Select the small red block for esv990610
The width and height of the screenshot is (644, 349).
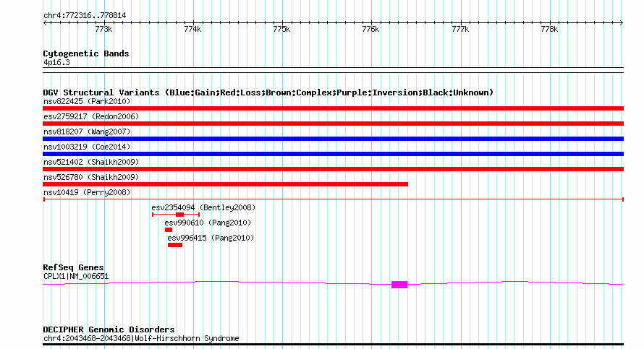[169, 230]
